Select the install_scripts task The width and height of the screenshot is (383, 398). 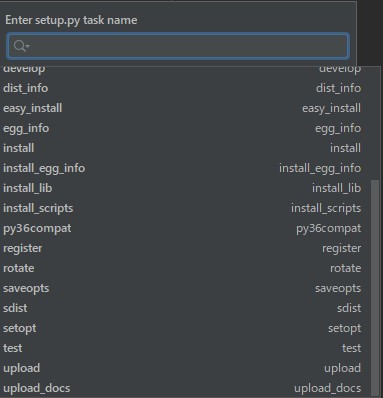click(x=185, y=208)
